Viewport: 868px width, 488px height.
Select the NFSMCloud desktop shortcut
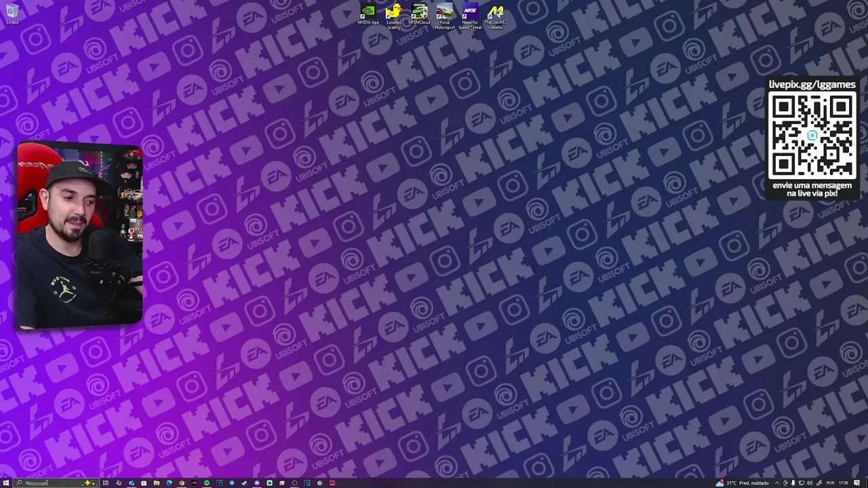(419, 15)
